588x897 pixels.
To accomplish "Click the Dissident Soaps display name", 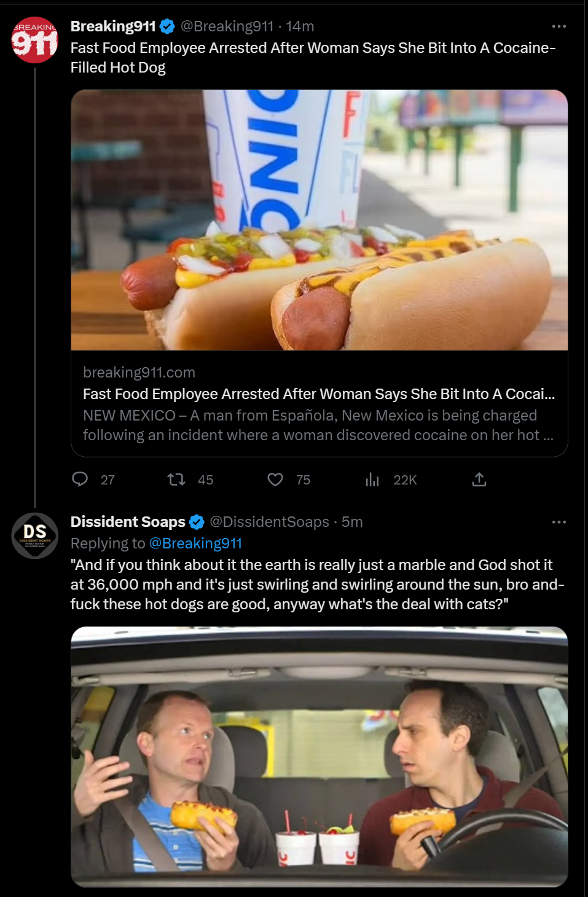I will [128, 522].
